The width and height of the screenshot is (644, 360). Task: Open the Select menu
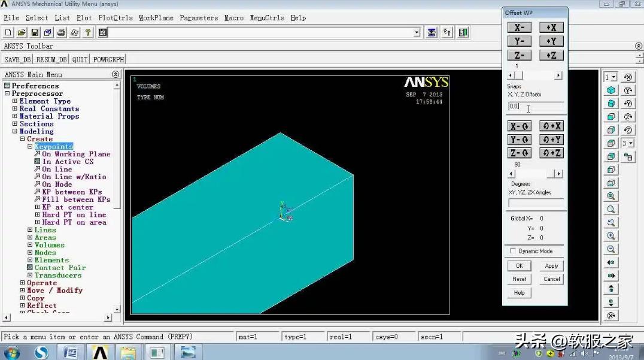pyautogui.click(x=37, y=18)
